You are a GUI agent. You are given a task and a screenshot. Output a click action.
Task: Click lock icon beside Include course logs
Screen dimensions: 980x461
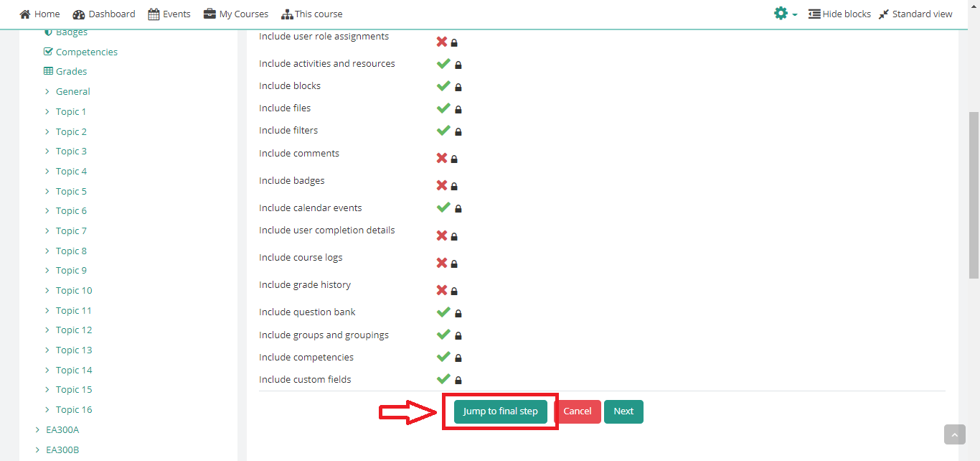click(x=454, y=264)
